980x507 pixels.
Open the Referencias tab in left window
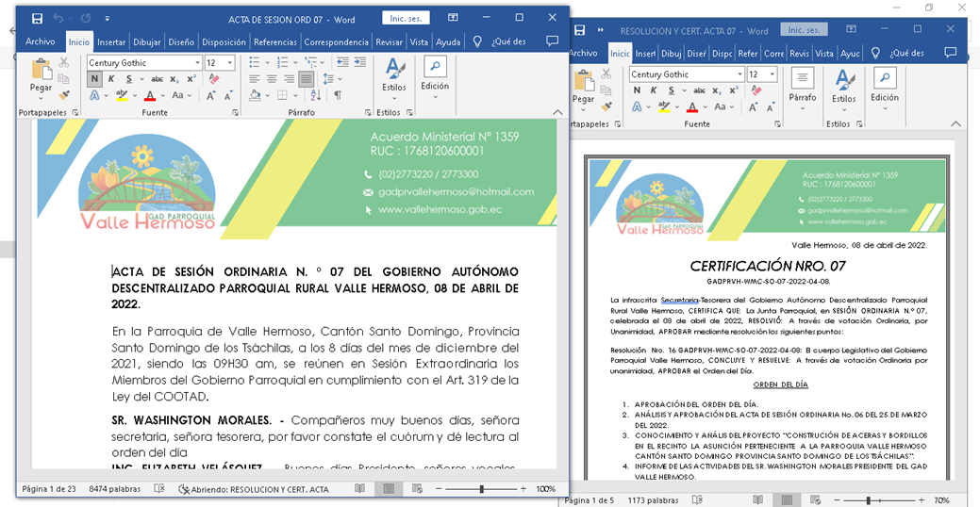(x=274, y=41)
